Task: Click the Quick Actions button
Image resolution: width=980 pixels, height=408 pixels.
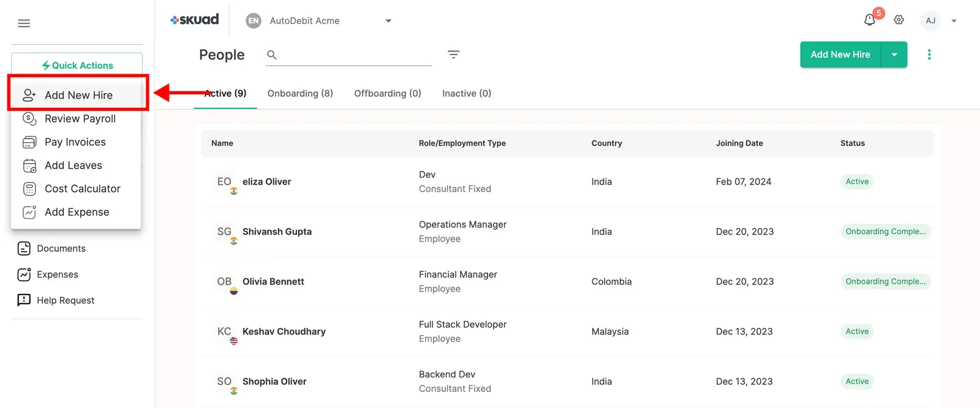Action: (77, 65)
